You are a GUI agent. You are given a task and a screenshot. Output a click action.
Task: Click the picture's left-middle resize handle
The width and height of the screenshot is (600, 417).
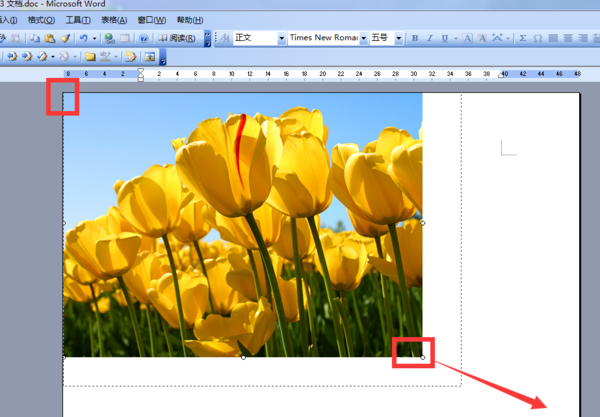(x=64, y=223)
